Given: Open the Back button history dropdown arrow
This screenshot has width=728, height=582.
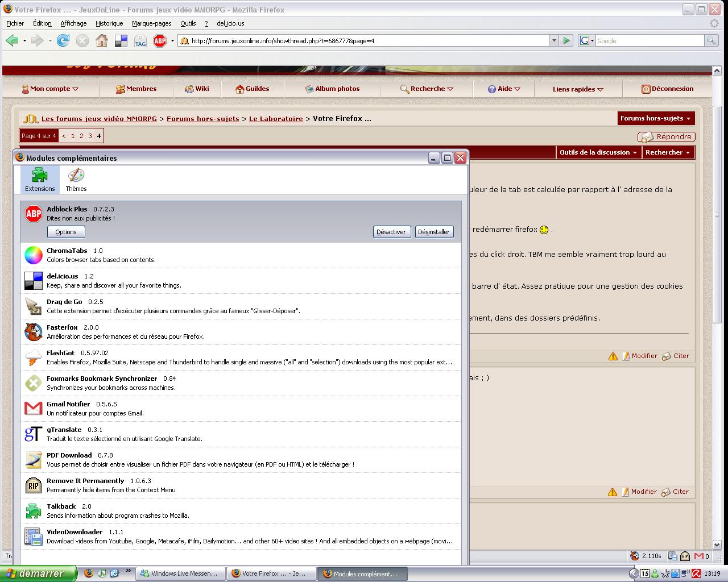Looking at the screenshot, I should 24,40.
